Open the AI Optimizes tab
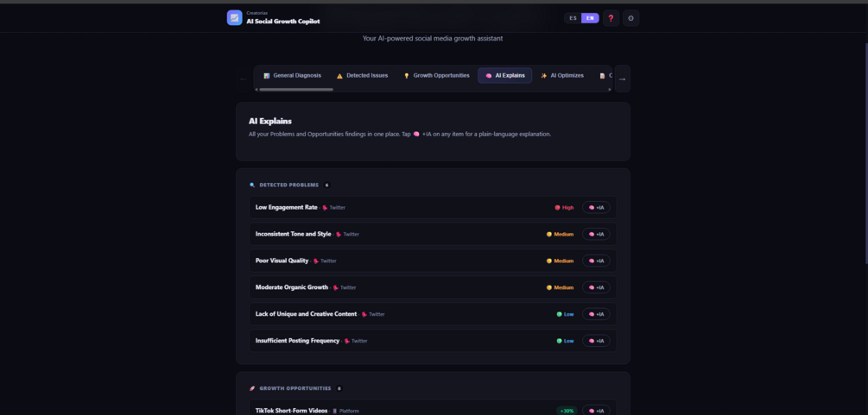The image size is (868, 415). coord(562,75)
